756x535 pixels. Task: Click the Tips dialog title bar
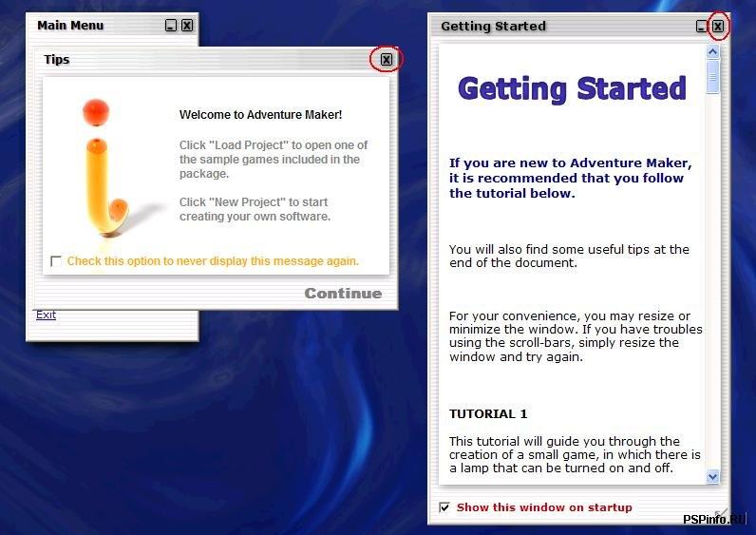190,60
